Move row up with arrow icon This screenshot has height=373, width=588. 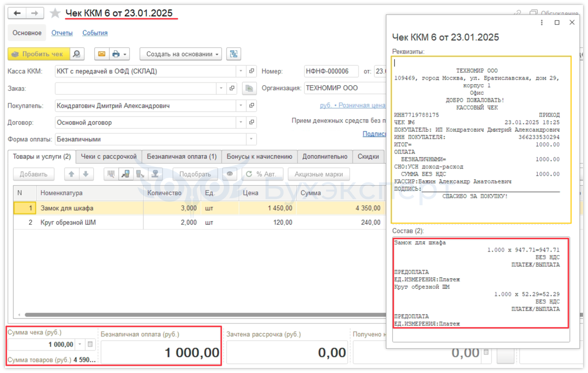click(71, 174)
